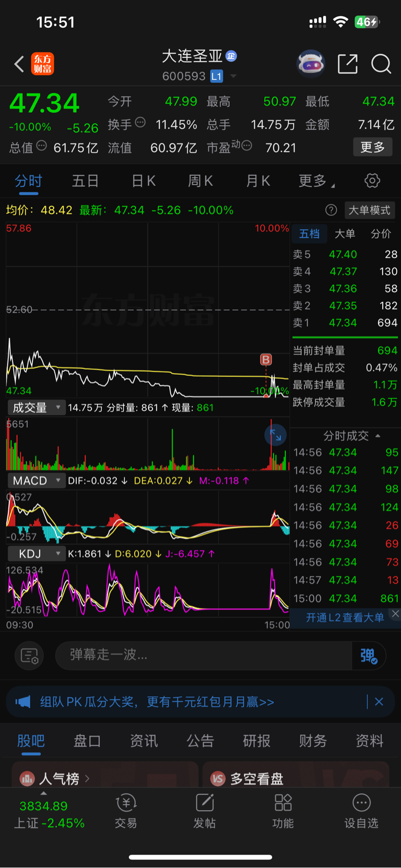
Task: Tap 开通L2查看大单 link
Action: 345,617
